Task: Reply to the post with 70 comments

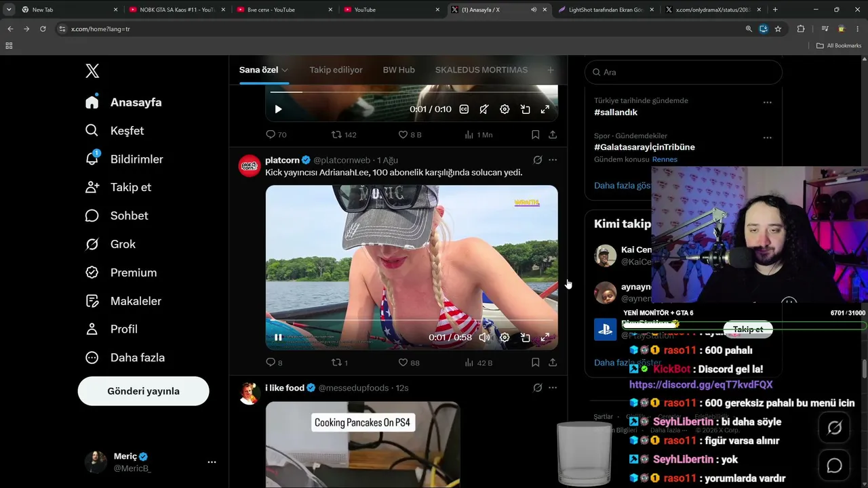Action: pyautogui.click(x=275, y=135)
